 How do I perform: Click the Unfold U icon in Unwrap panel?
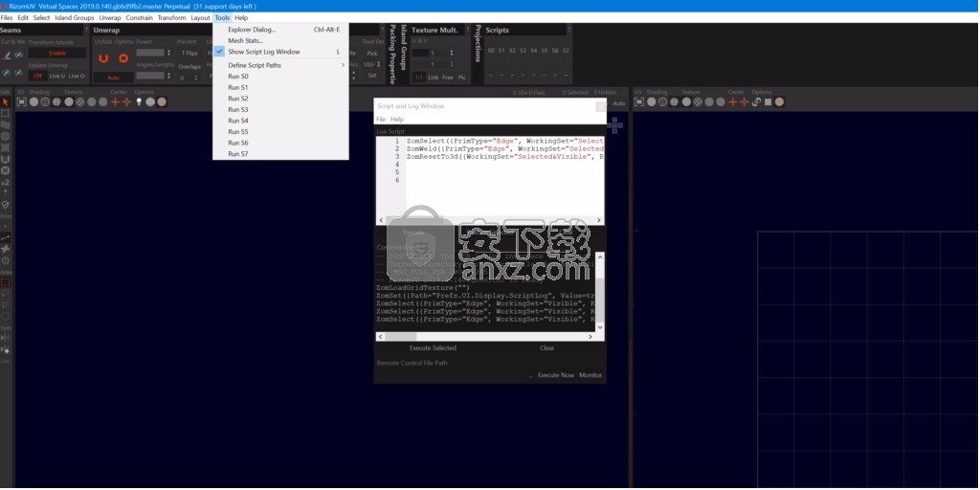tap(103, 58)
